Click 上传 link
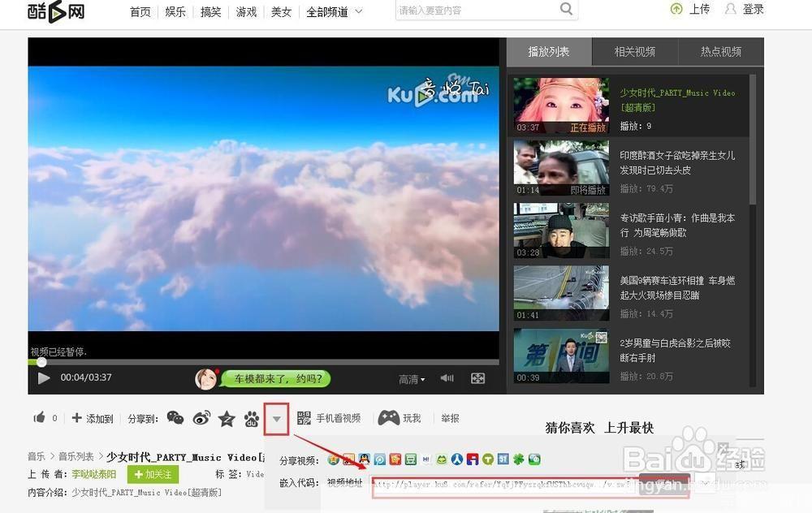Screen dimensions: 812x513 pos(699,9)
